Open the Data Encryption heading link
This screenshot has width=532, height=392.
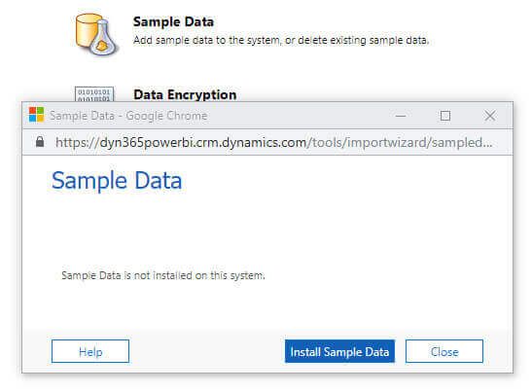185,94
